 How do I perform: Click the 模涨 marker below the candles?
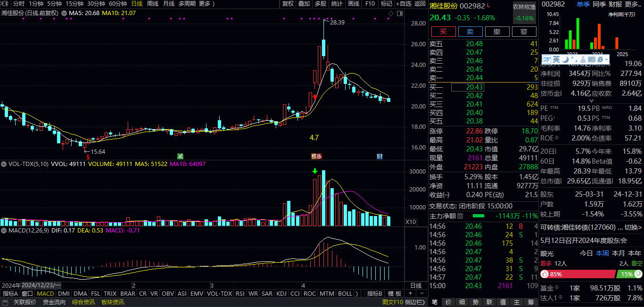[x=316, y=156]
